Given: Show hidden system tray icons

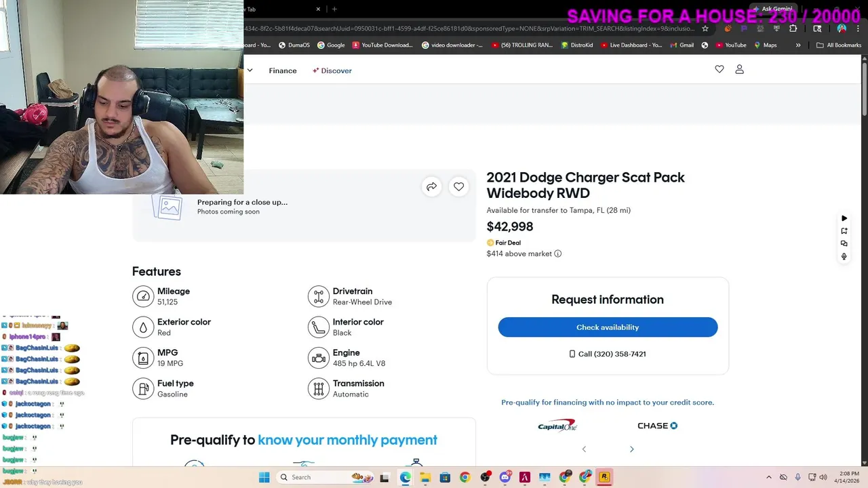Looking at the screenshot, I should 768,477.
